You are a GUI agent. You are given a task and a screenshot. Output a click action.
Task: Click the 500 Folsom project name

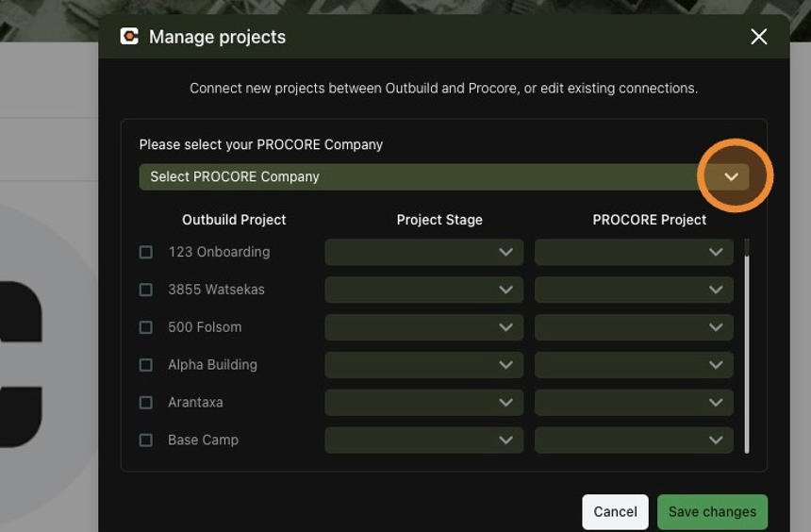pyautogui.click(x=205, y=327)
